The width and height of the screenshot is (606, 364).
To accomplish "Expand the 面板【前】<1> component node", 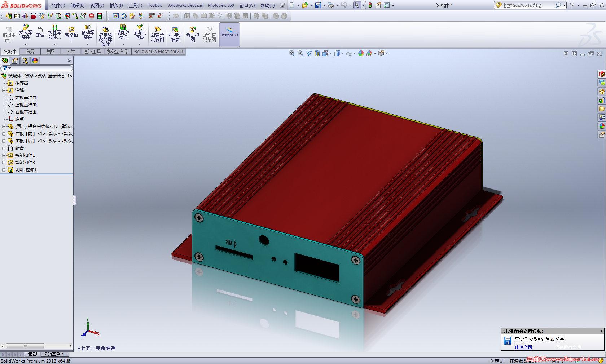I will 4,134.
